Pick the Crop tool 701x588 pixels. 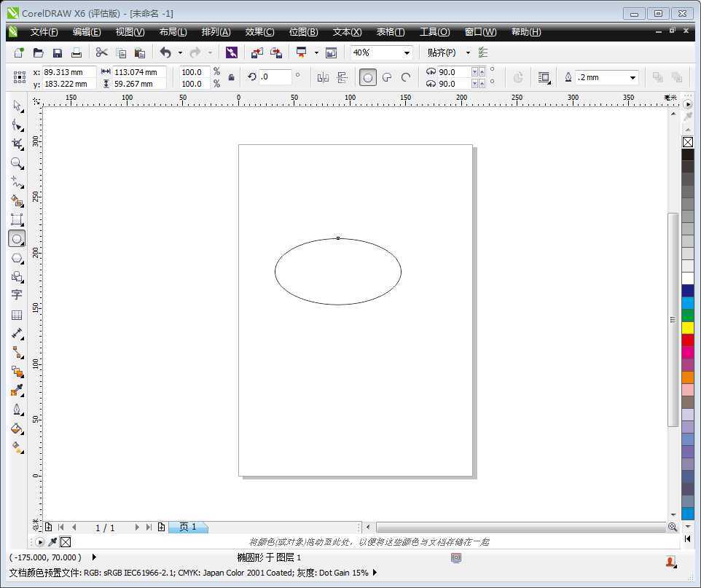[x=17, y=144]
